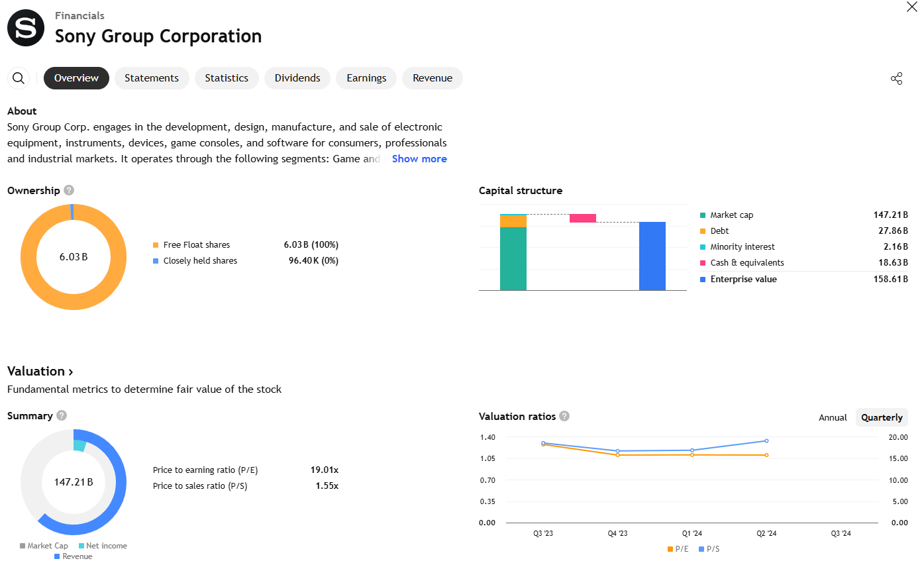
Task: Open Ownership help question mark
Action: (x=69, y=190)
